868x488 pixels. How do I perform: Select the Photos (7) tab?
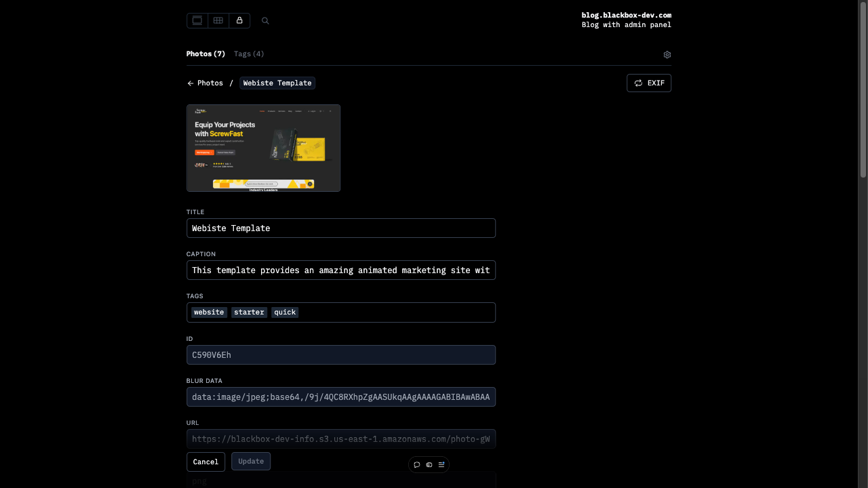coord(205,54)
